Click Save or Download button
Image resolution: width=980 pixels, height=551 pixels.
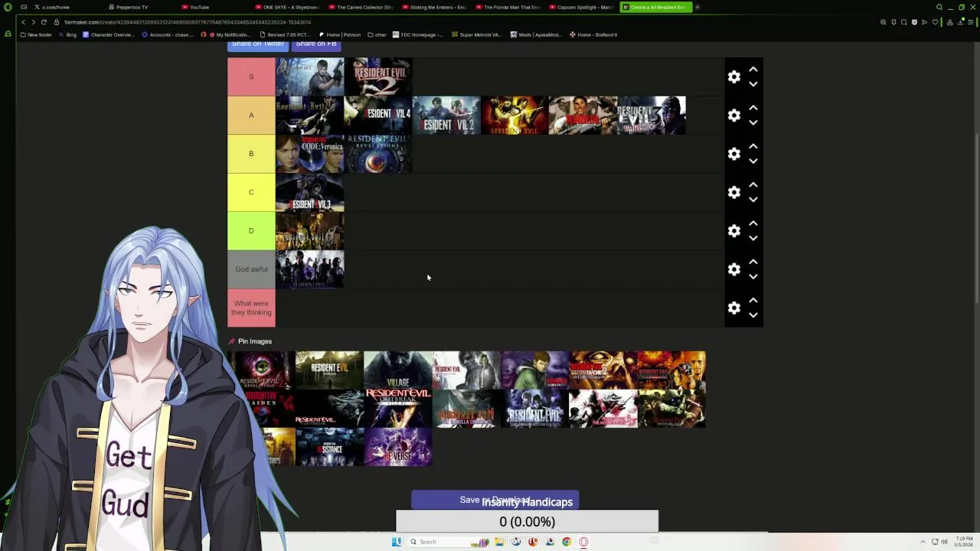click(x=495, y=500)
